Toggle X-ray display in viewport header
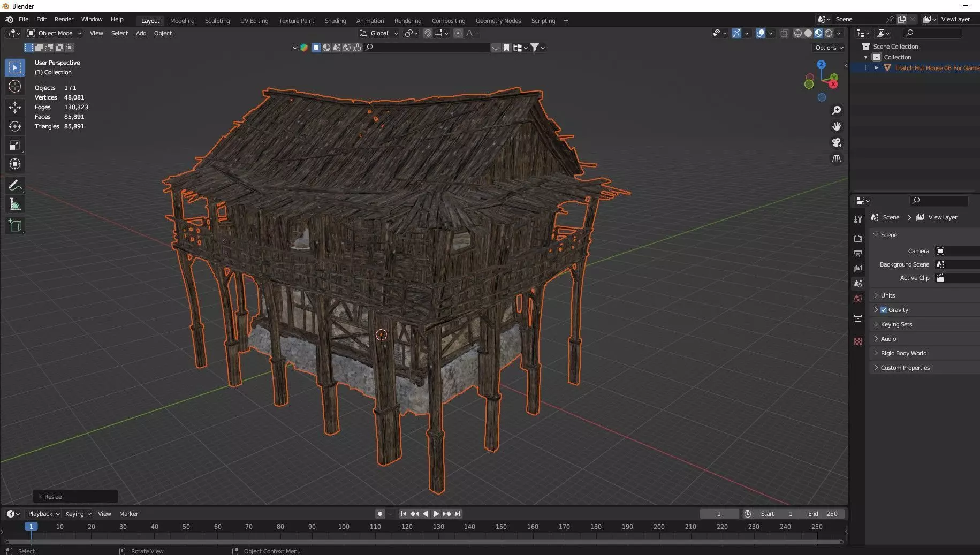This screenshot has height=555, width=980. [x=784, y=33]
